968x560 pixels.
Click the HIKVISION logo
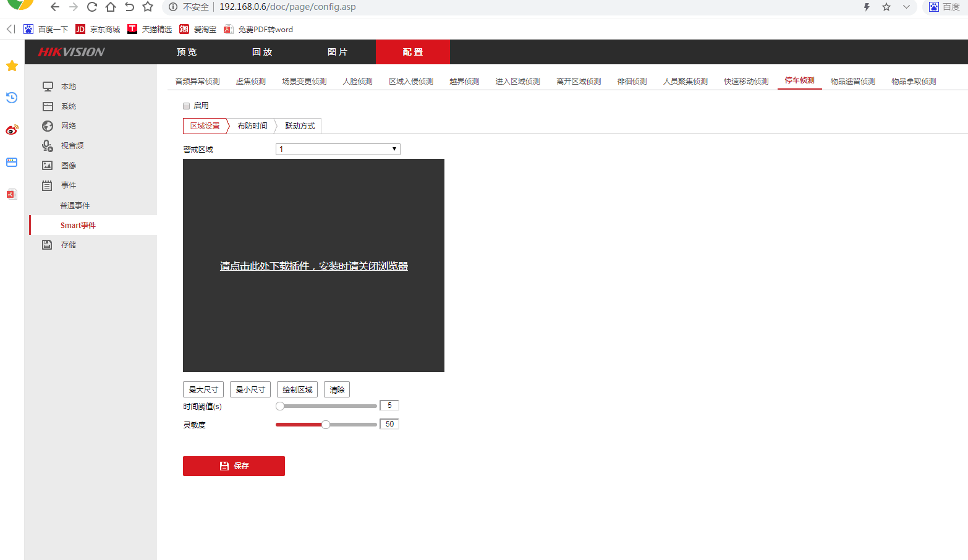72,52
